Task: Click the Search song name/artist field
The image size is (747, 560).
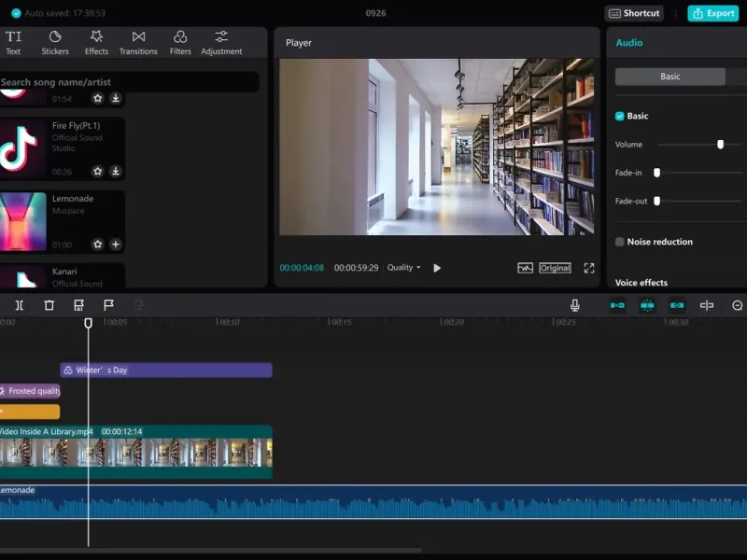Action: click(x=129, y=82)
